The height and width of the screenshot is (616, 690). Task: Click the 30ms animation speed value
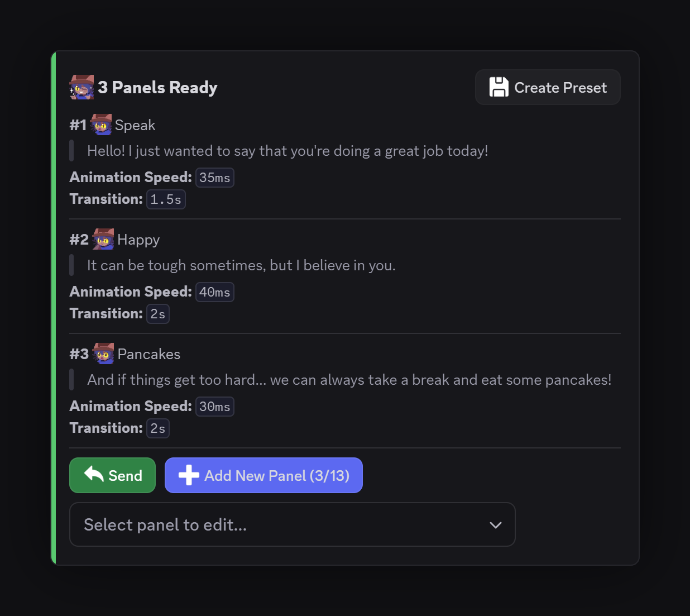click(x=215, y=407)
